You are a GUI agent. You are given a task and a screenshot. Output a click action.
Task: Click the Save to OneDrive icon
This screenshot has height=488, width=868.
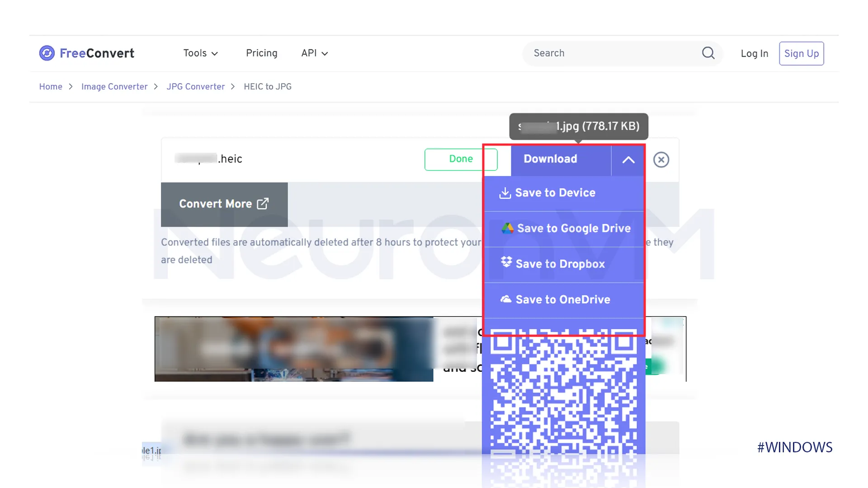506,299
